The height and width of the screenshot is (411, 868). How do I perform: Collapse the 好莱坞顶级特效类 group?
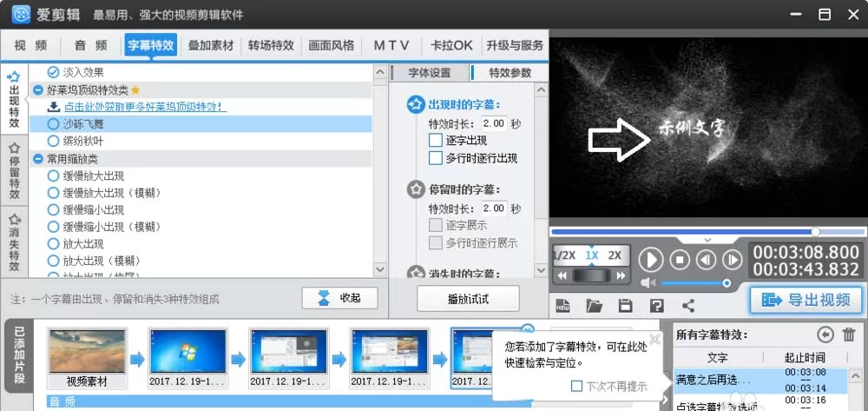(x=38, y=89)
